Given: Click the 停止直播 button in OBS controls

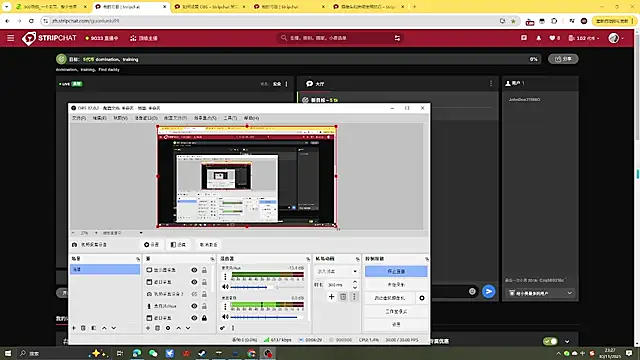Looking at the screenshot, I should click(396, 271).
